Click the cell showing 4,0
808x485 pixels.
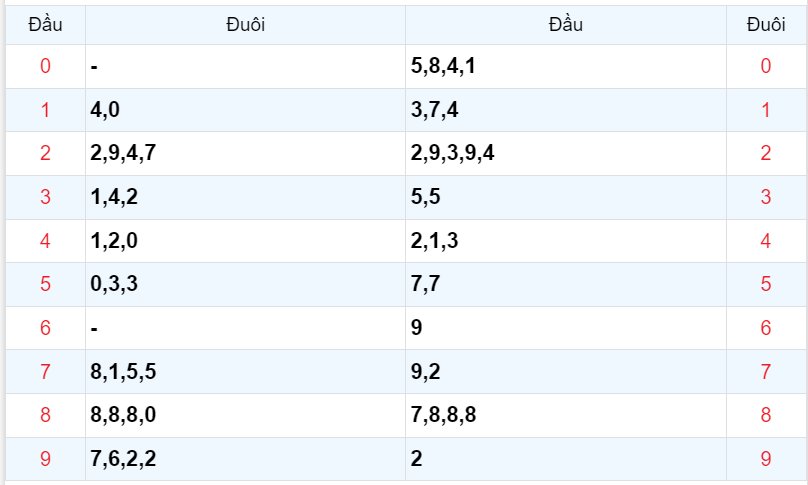105,110
